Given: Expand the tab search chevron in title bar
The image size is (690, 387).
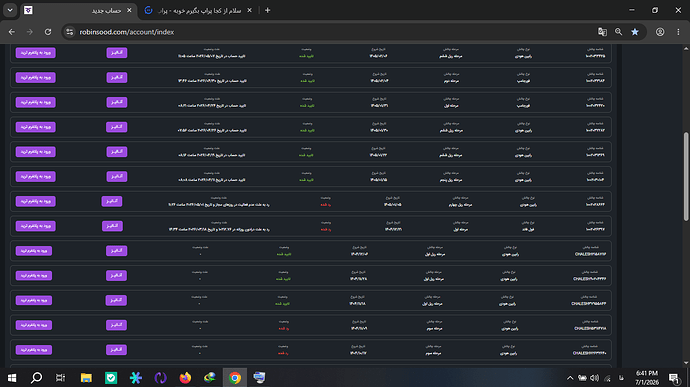Looking at the screenshot, I should coord(10,10).
